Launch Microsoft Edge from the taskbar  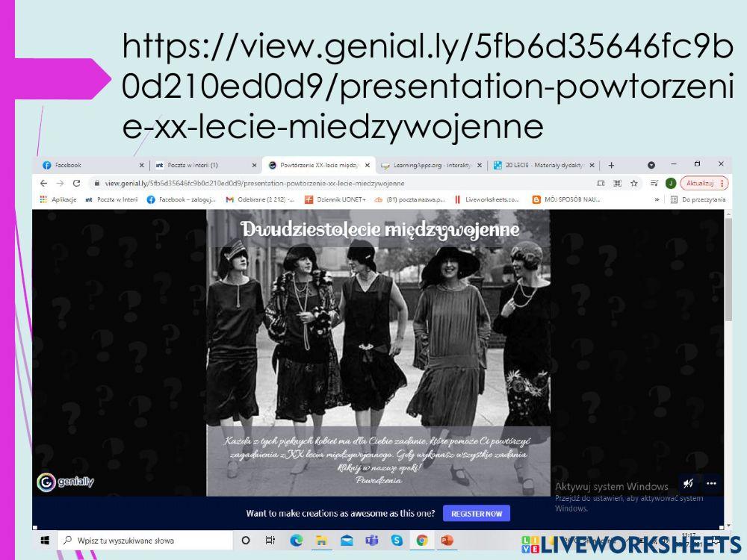pos(296,540)
